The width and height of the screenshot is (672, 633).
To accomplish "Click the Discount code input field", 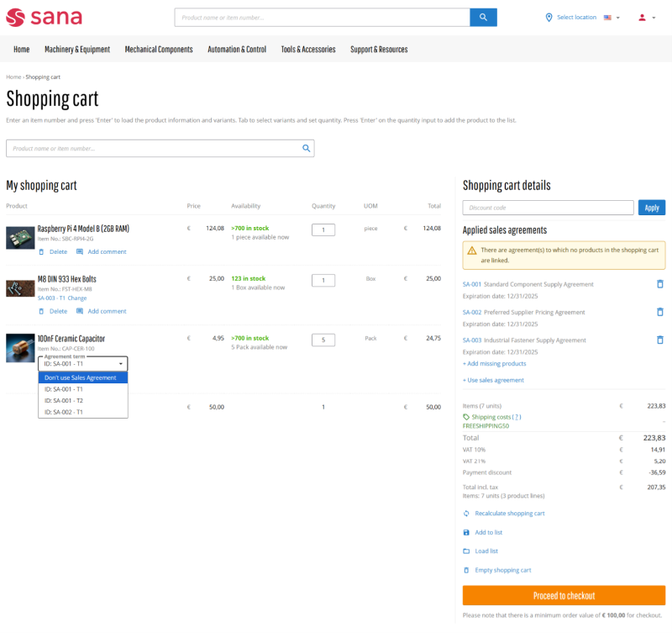I will [x=548, y=208].
